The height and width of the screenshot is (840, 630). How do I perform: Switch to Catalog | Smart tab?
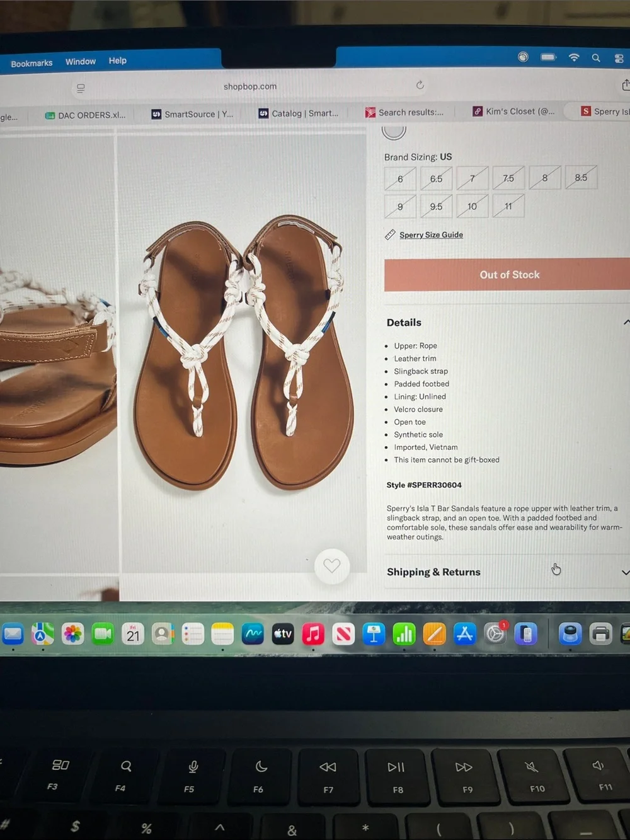coord(299,113)
